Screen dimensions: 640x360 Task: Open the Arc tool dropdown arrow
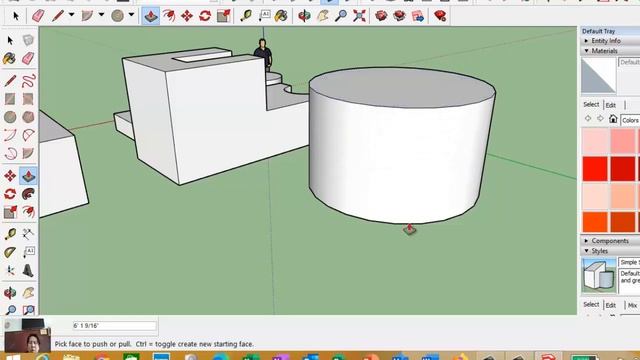[101, 15]
